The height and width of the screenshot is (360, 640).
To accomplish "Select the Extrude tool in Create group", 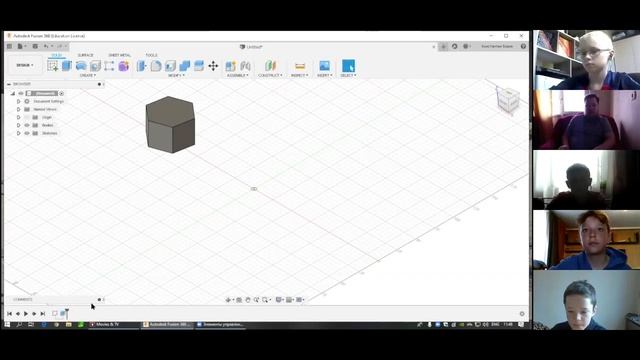I will [x=67, y=66].
